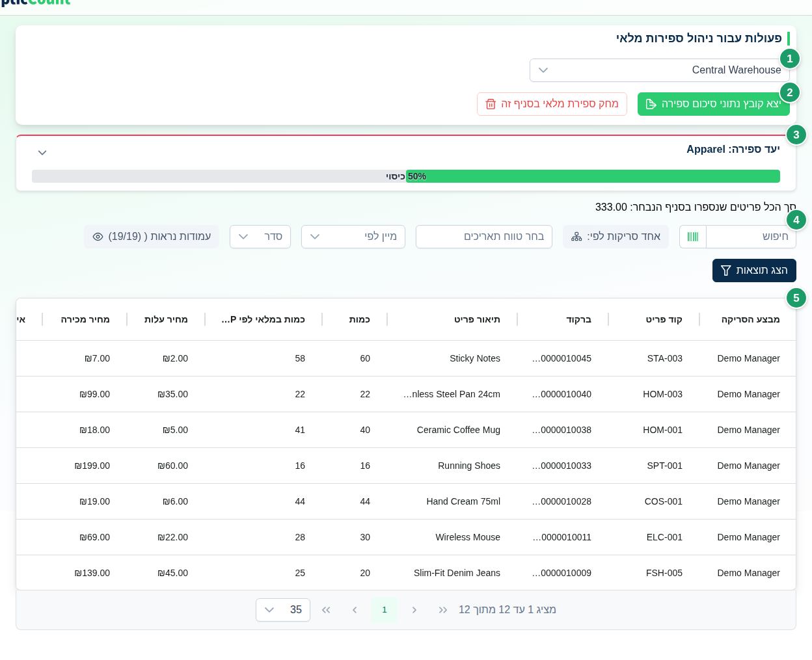Click the merge scans by button
Image resolution: width=812 pixels, height=660 pixels.
pos(616,237)
